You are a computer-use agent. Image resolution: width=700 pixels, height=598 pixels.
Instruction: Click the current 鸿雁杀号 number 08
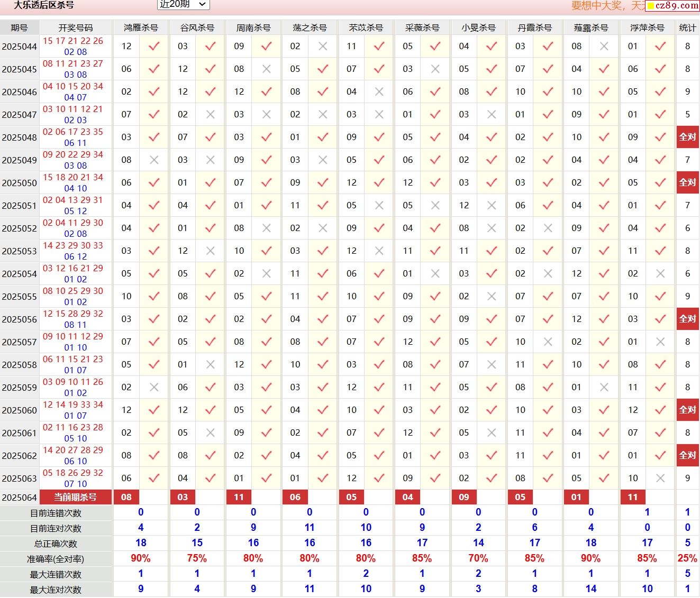click(x=126, y=498)
